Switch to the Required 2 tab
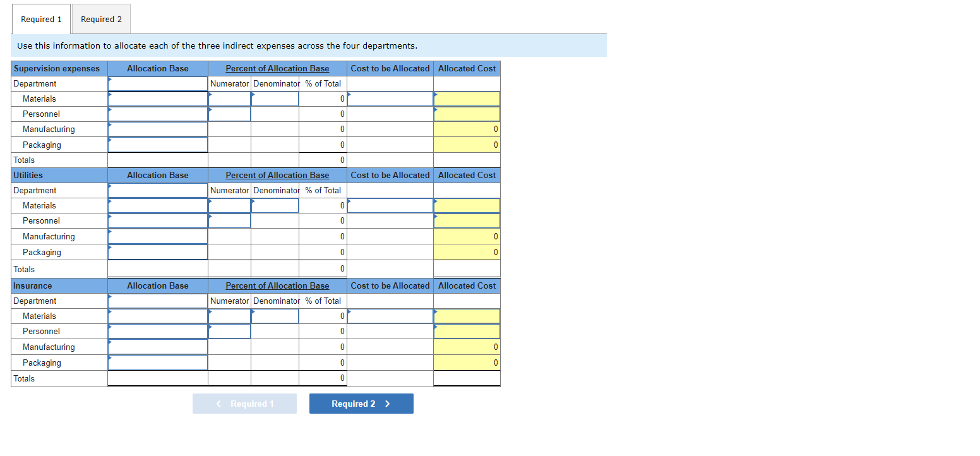 point(101,19)
